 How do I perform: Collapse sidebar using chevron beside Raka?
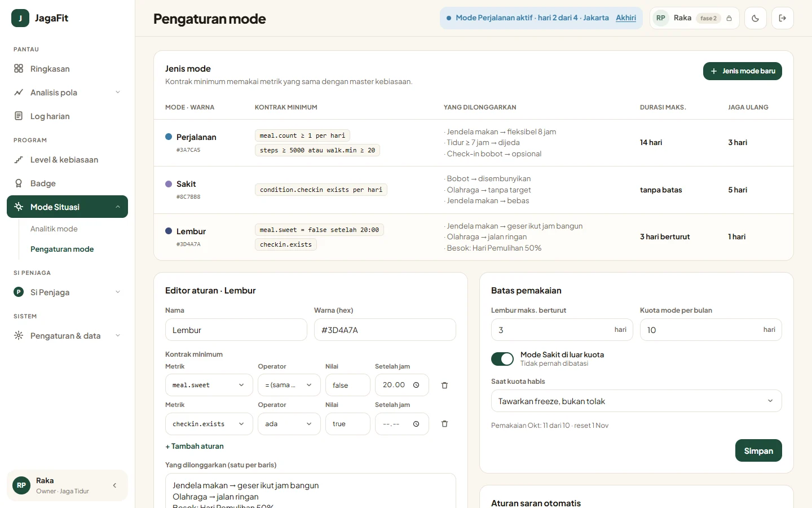(x=114, y=485)
